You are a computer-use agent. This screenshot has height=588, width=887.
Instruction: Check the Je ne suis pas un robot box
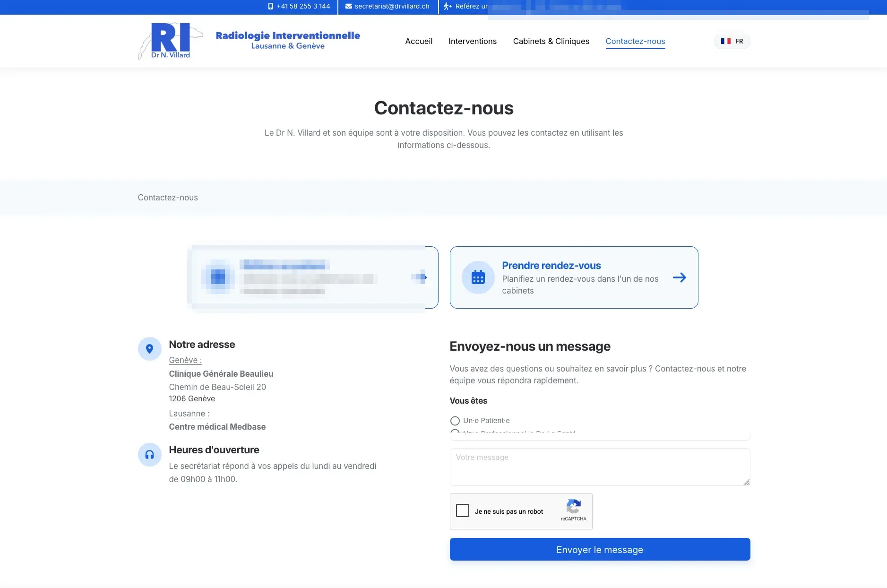463,510
